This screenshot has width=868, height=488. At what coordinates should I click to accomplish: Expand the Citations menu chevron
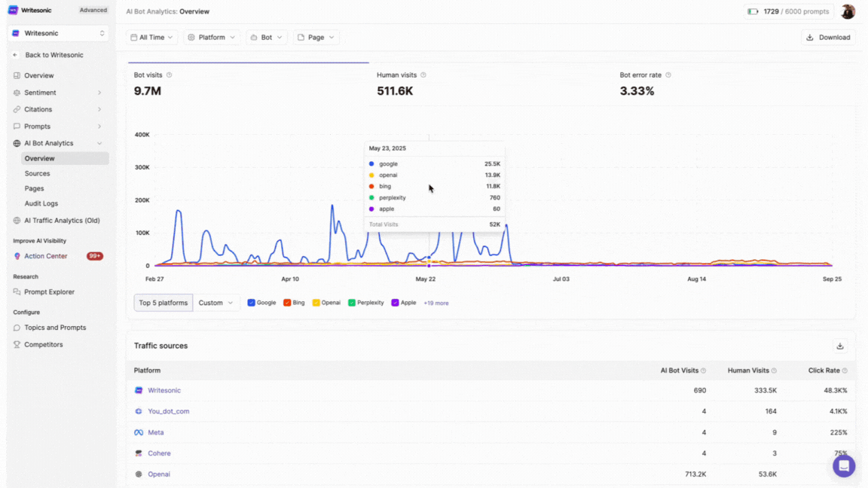tap(99, 109)
